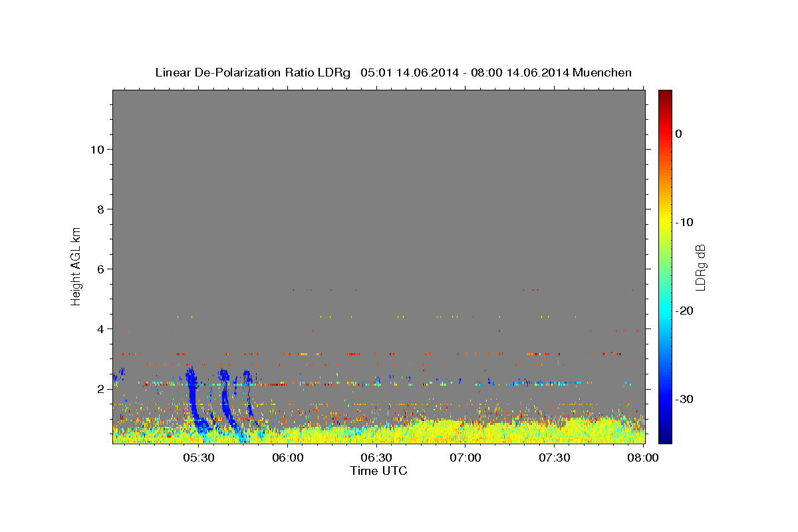Click the 'Height AGL km' axis label
Image resolution: width=798 pixels, height=532 pixels.
click(76, 265)
